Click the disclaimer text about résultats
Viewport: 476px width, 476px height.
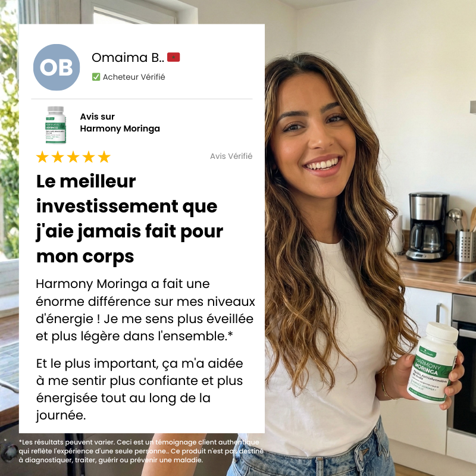coord(141,451)
